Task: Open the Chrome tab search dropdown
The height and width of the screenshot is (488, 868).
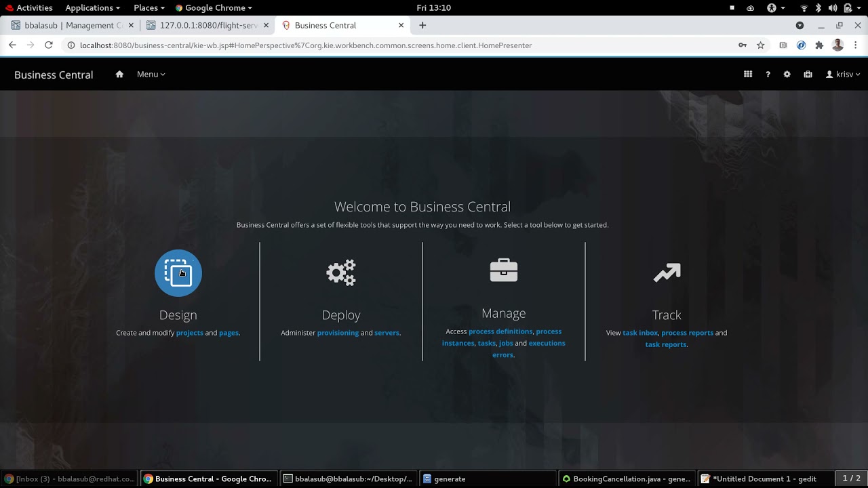Action: coord(800,25)
